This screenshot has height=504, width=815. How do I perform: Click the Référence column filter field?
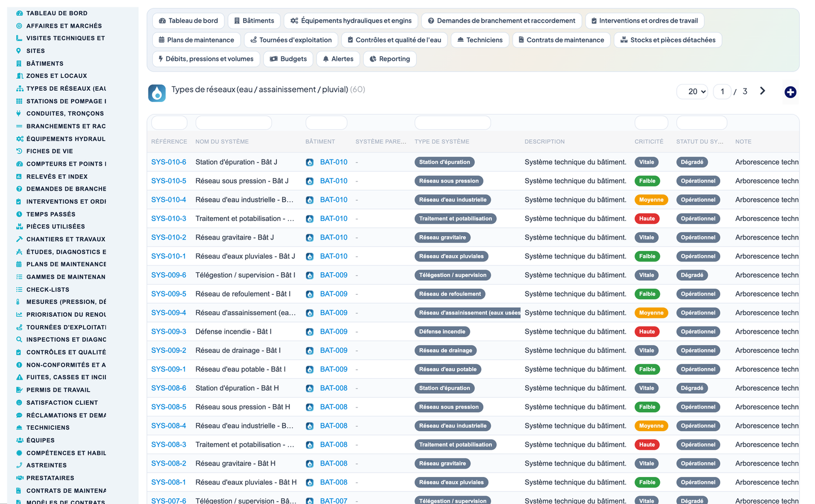[169, 122]
